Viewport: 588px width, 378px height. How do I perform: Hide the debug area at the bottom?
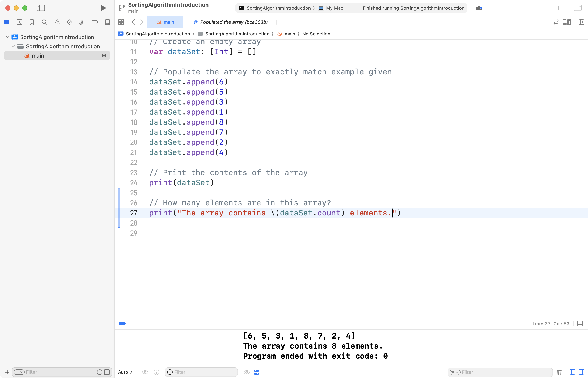pos(580,324)
